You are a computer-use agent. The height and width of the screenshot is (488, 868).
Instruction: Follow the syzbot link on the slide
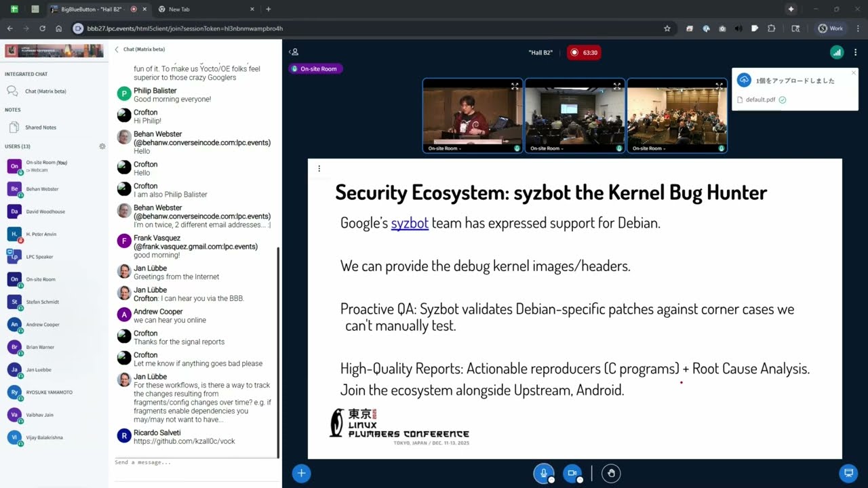coord(410,223)
